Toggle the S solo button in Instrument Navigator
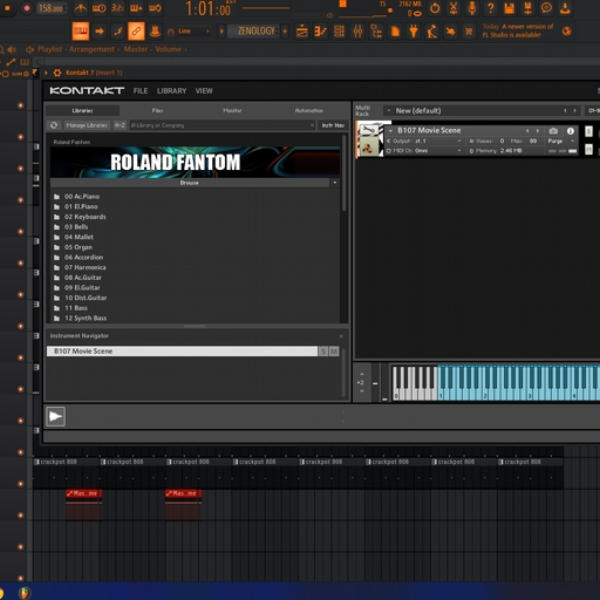The height and width of the screenshot is (600, 600). coord(323,351)
